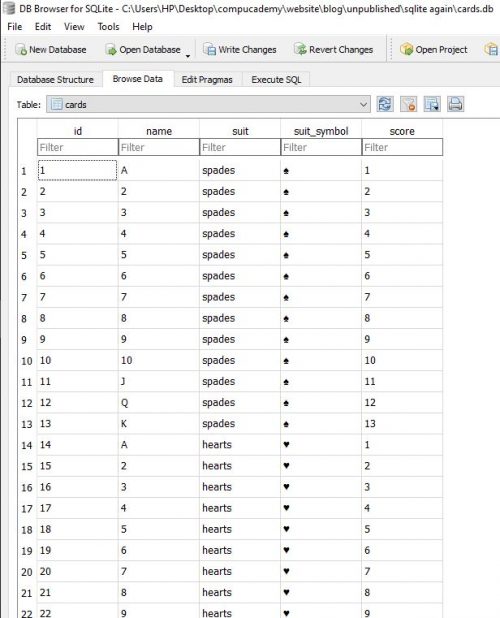
Task: Open the File menu
Action: [x=15, y=27]
